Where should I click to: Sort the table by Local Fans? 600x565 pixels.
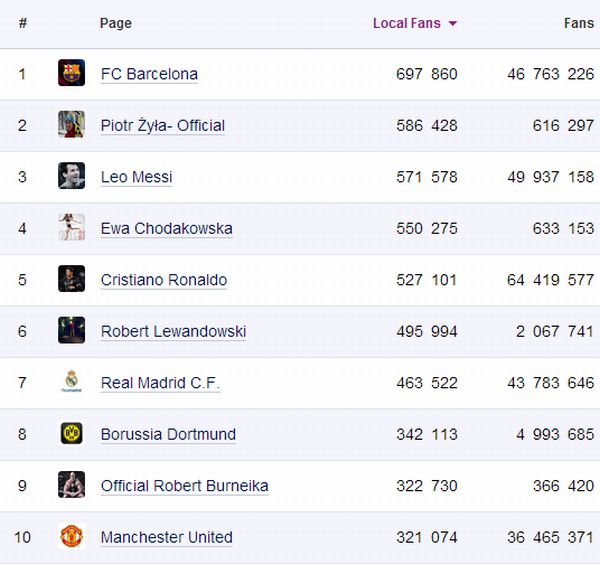pos(406,23)
